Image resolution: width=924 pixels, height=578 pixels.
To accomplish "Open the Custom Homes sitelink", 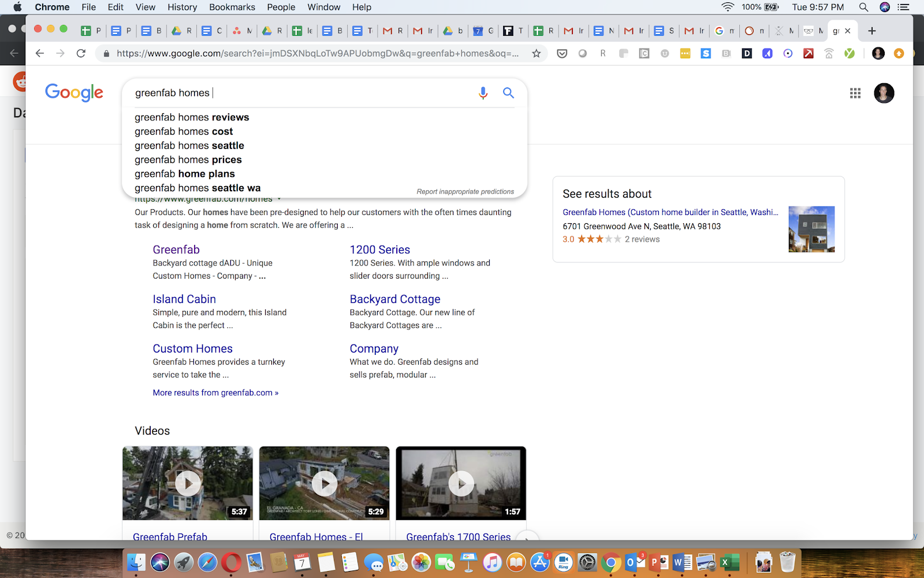I will coord(192,349).
